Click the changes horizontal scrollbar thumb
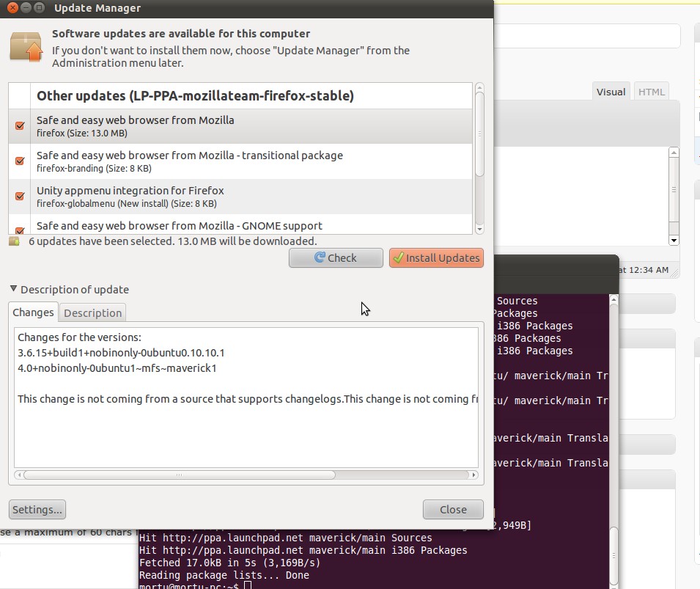Screen dimensions: 700x589 click(x=179, y=475)
